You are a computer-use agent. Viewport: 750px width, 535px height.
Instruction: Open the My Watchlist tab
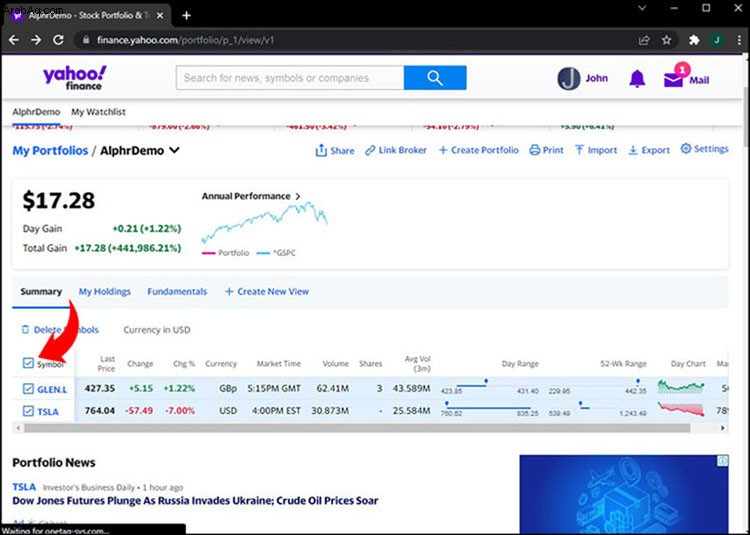99,112
